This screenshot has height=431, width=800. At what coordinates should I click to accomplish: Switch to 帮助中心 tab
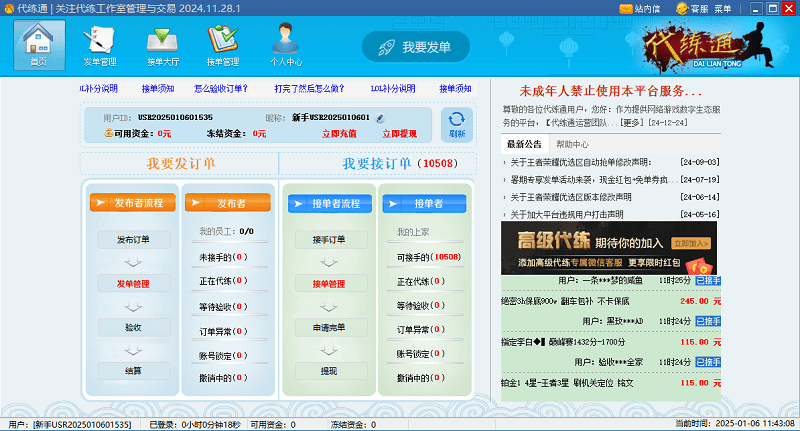[572, 144]
